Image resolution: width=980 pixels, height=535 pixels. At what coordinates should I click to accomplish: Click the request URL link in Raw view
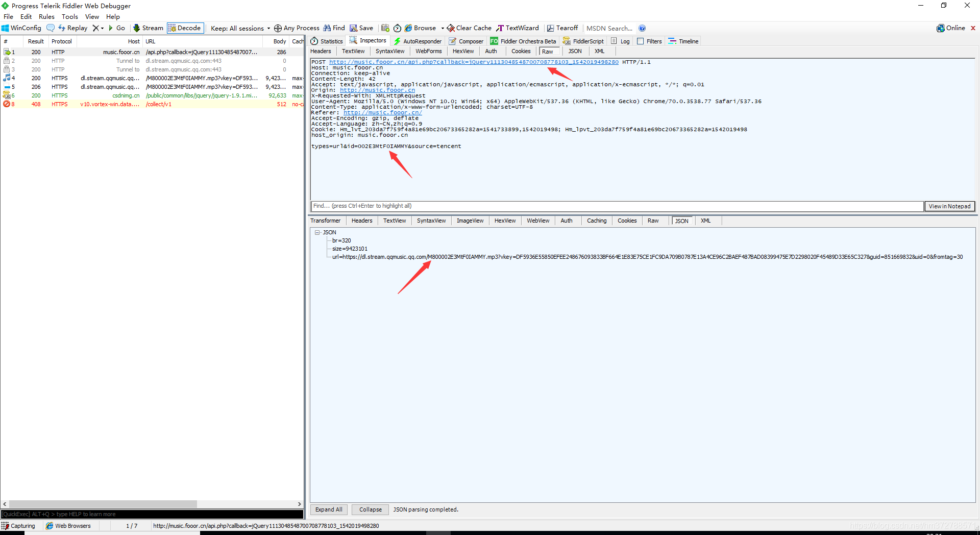[474, 62]
